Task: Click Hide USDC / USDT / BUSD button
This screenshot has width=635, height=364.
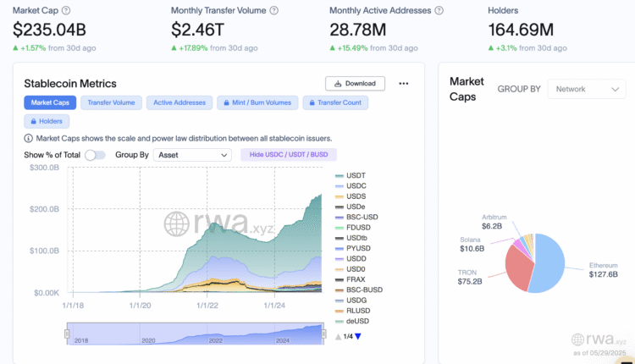Action: (x=289, y=155)
